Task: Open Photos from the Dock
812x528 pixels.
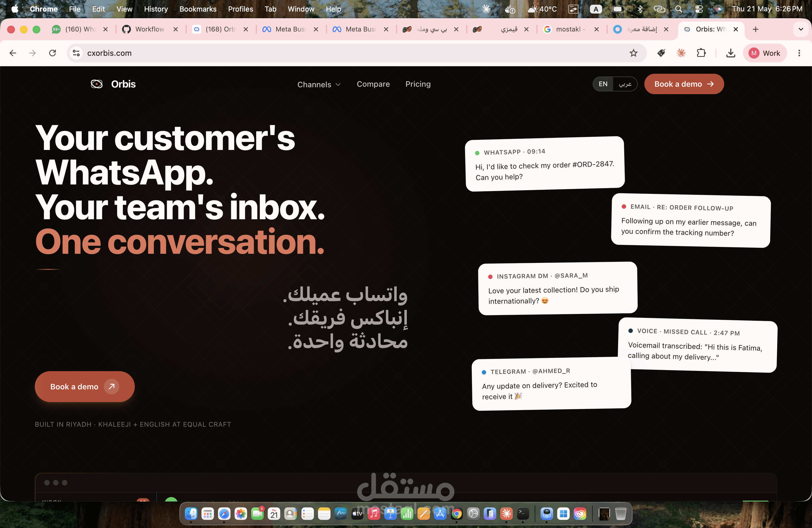Action: (241, 513)
